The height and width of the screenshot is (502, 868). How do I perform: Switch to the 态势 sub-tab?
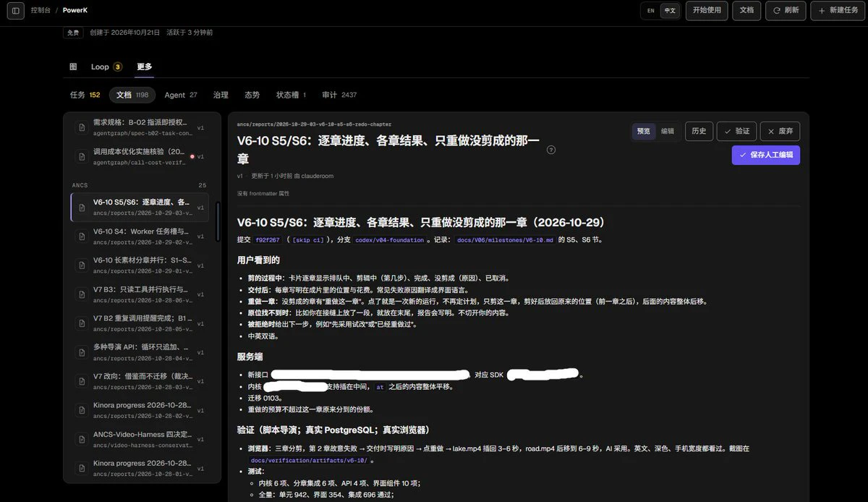coord(252,95)
